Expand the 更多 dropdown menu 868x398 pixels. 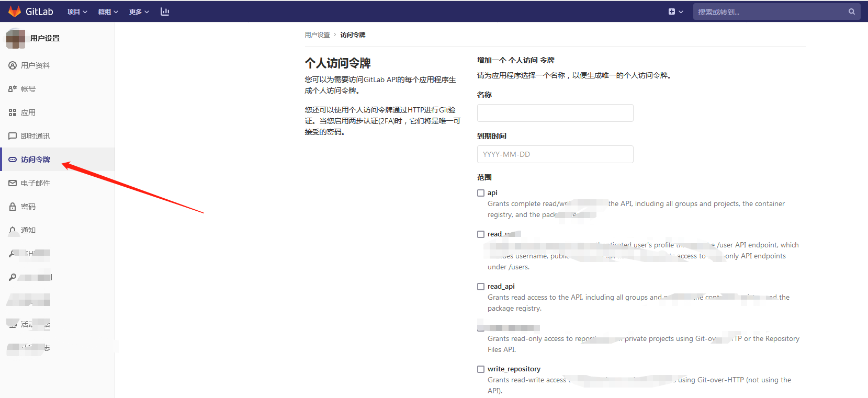(x=139, y=12)
